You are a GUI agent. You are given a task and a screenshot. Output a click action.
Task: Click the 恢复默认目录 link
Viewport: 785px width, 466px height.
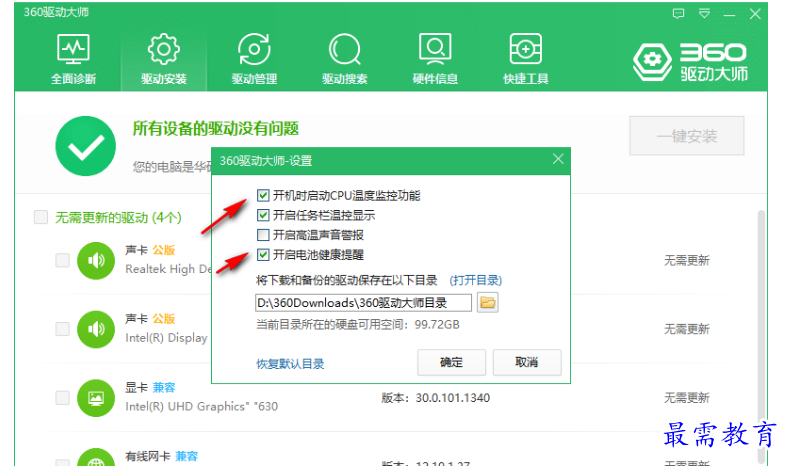(290, 364)
